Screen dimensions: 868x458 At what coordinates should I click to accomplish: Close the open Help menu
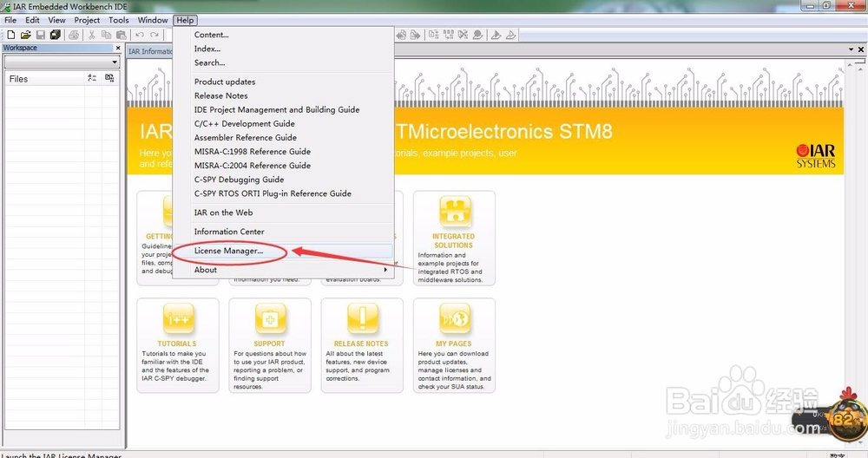pyautogui.click(x=185, y=20)
